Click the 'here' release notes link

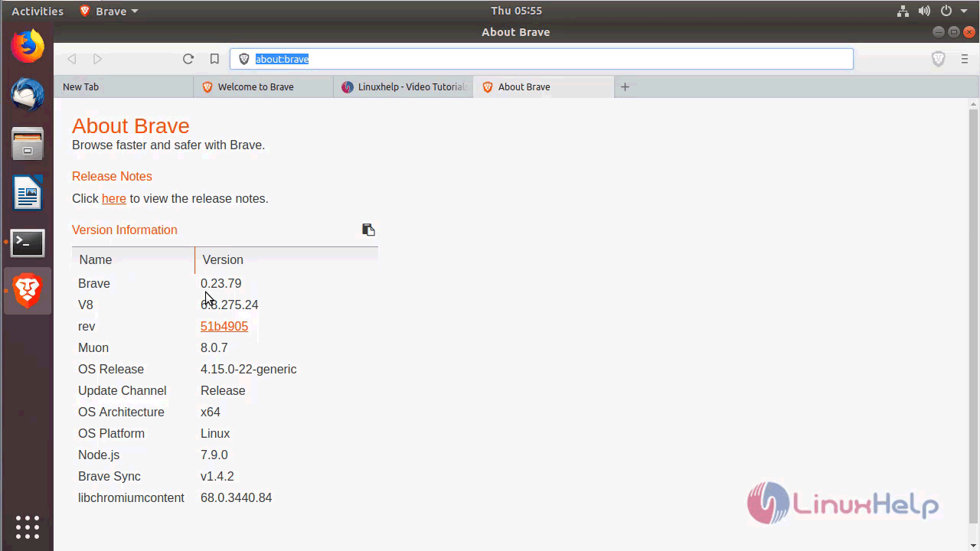tap(113, 198)
